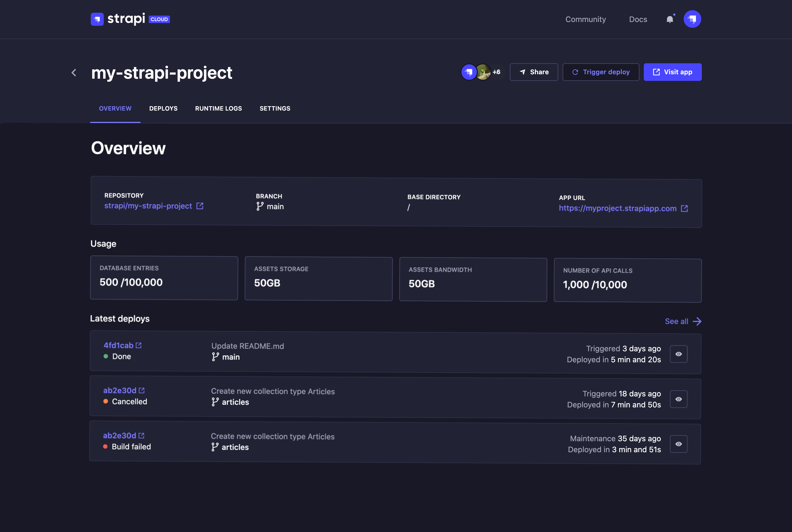The height and width of the screenshot is (532, 792).
Task: Click the back chevron beside my-strapi-project
Action: [74, 73]
